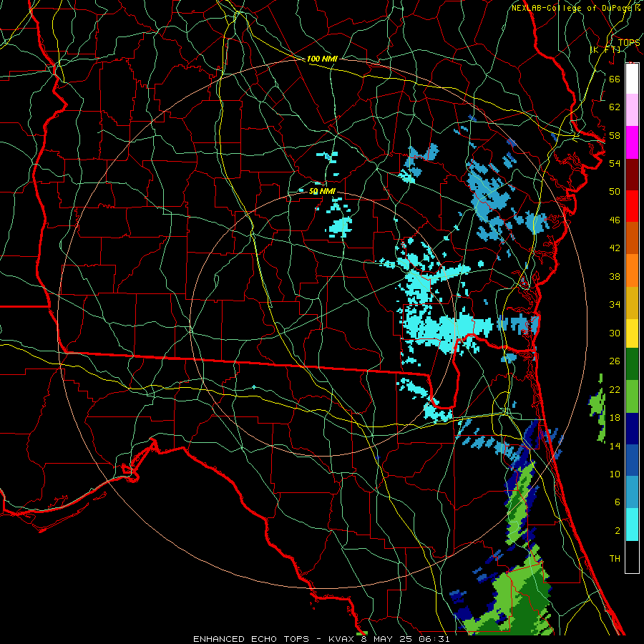Click the legend value '50'
This screenshot has height=644, width=644.
615,191
